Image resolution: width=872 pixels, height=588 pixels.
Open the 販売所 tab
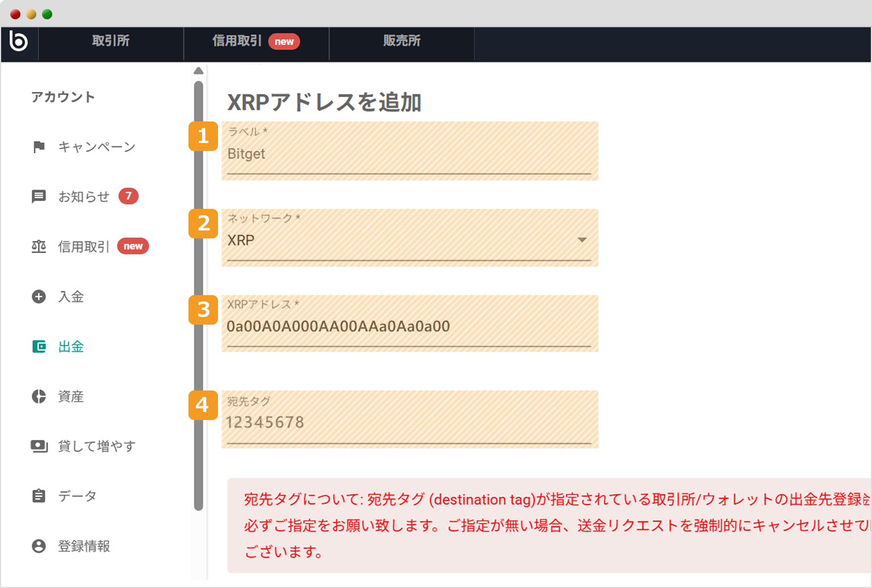click(402, 41)
